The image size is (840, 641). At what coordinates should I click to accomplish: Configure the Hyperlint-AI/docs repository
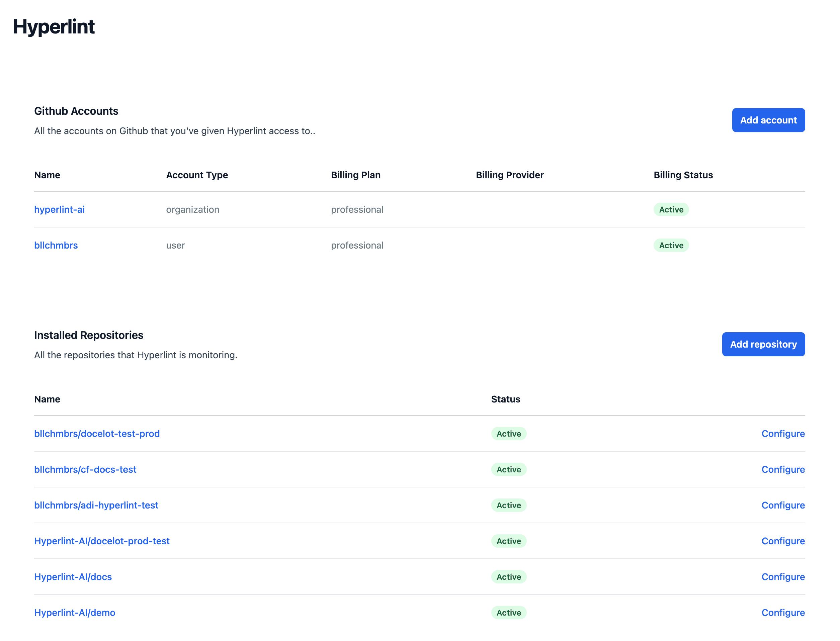click(x=783, y=577)
